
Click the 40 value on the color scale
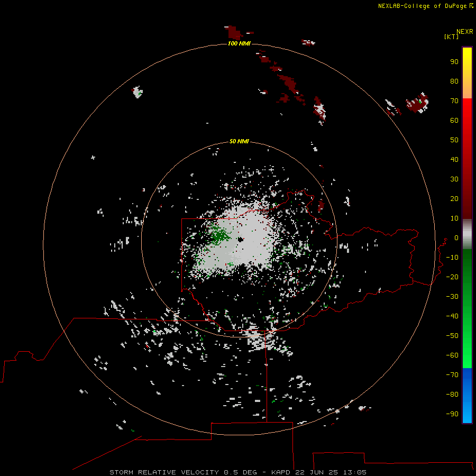[x=454, y=159]
